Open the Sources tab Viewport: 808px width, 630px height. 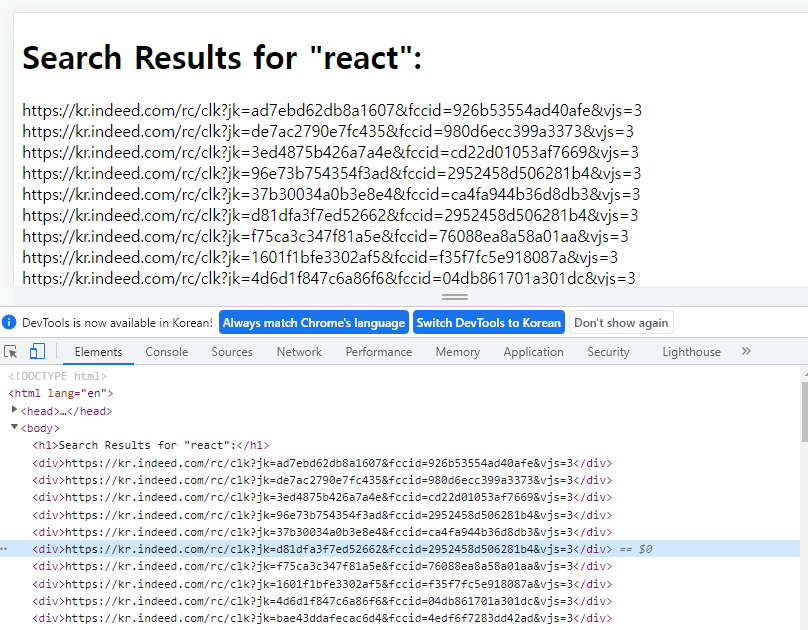[232, 352]
